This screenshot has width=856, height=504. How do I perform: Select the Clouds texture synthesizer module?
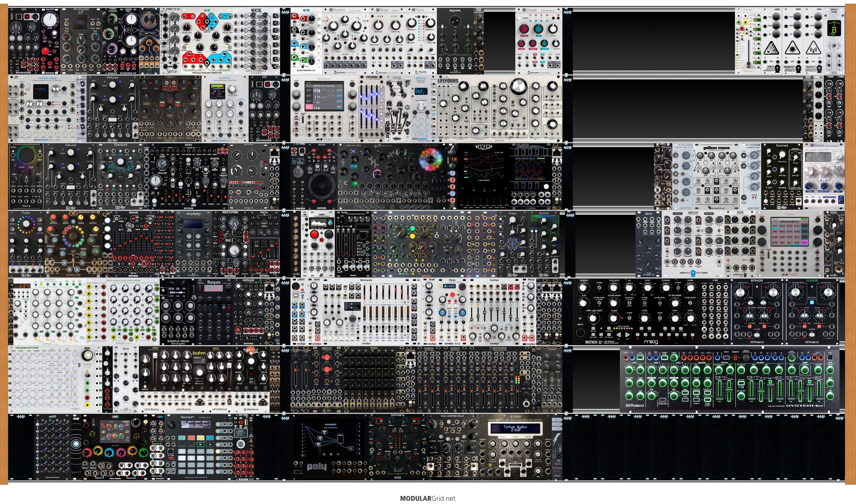coord(539,41)
